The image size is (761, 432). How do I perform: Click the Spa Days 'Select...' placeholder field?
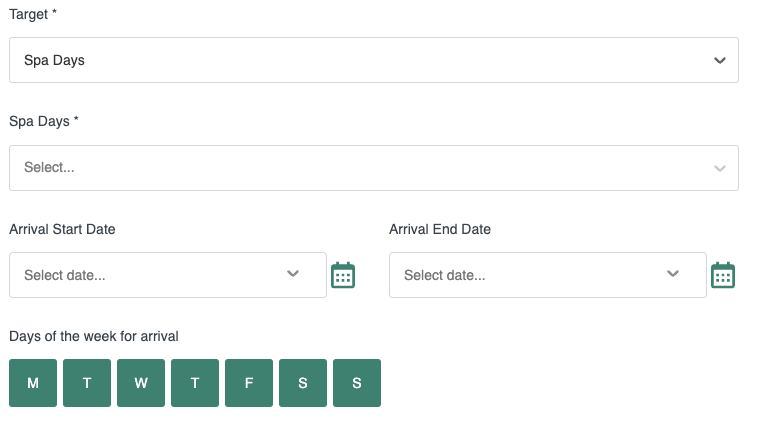coord(374,168)
